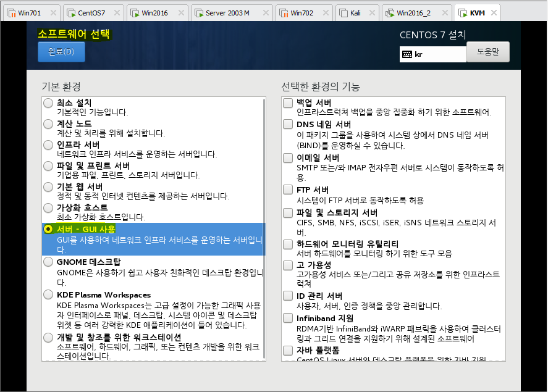Switch to the Kali tab
This screenshot has height=392, width=548.
click(357, 13)
